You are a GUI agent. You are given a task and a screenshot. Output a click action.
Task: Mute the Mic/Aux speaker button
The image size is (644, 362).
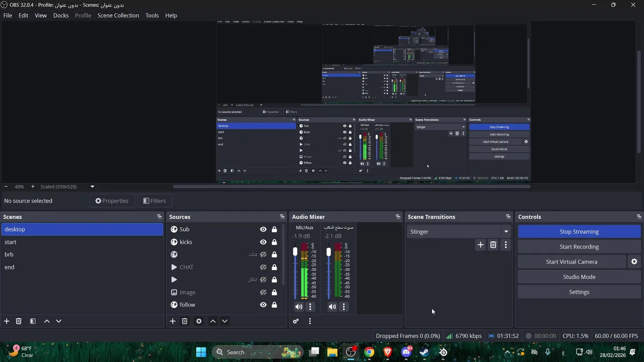tap(299, 307)
